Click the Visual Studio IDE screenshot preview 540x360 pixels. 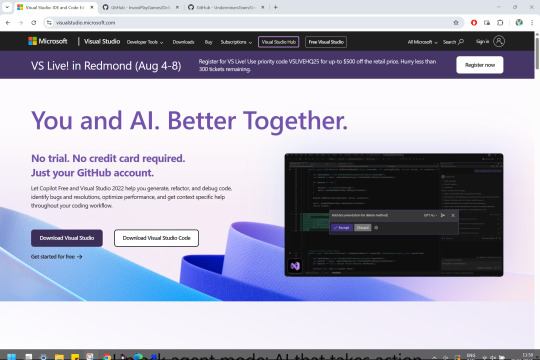(394, 215)
